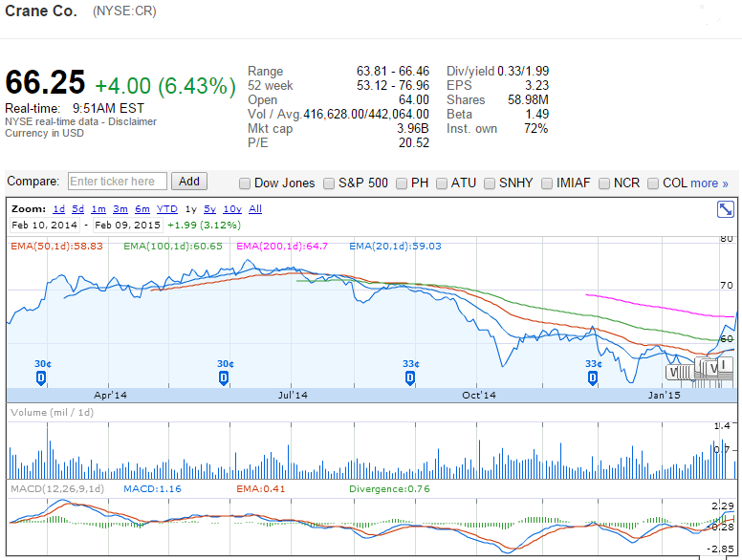Image resolution: width=742 pixels, height=560 pixels.
Task: Click the P/E value 20.52
Action: pos(414,142)
